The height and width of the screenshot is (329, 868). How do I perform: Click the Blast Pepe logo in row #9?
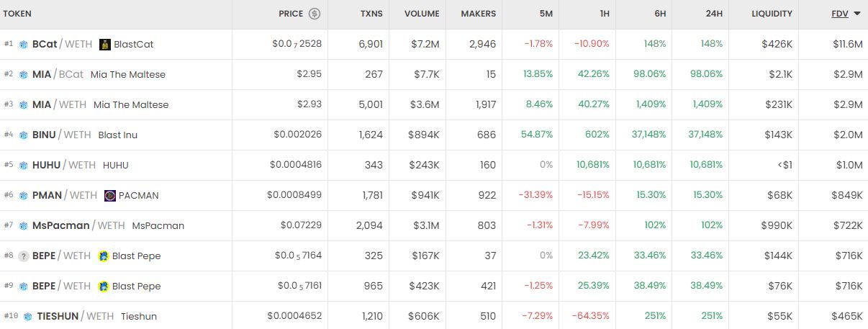pyautogui.click(x=104, y=286)
